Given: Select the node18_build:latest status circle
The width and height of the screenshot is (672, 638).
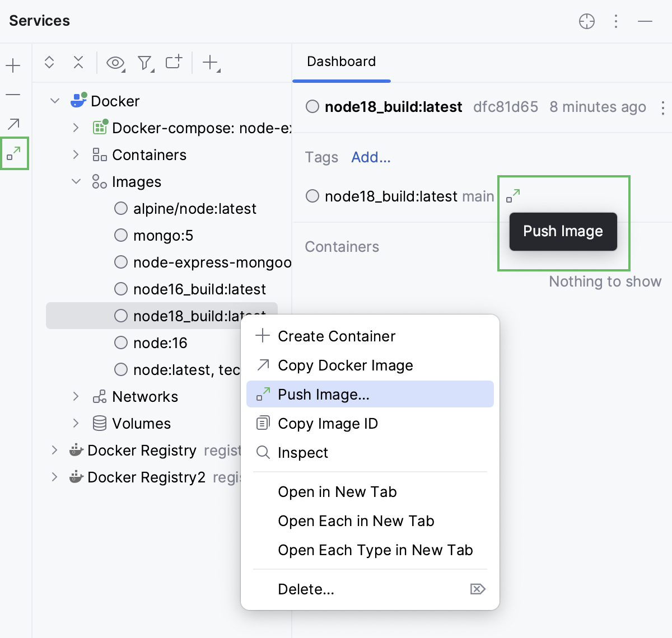Looking at the screenshot, I should (120, 316).
